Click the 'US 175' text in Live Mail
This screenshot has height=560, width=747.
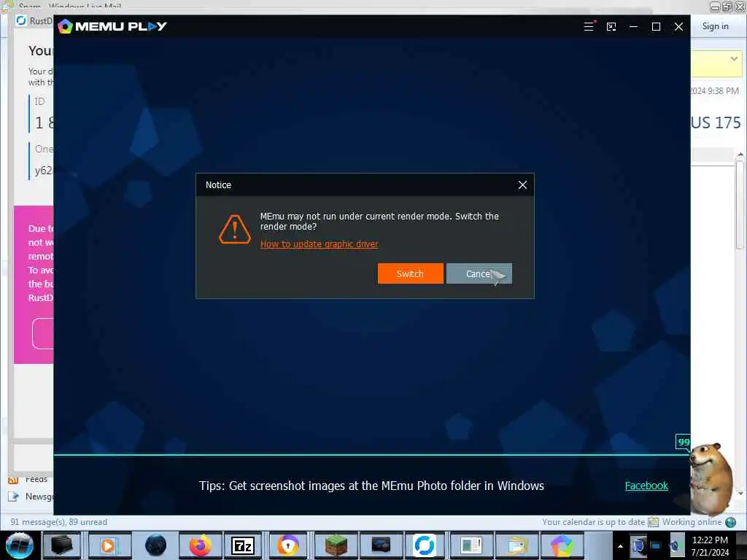tap(716, 122)
